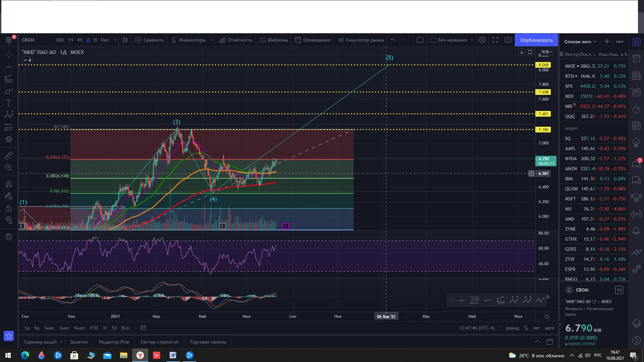
Task: Toggle the авто auto scale
Action: pos(549,328)
